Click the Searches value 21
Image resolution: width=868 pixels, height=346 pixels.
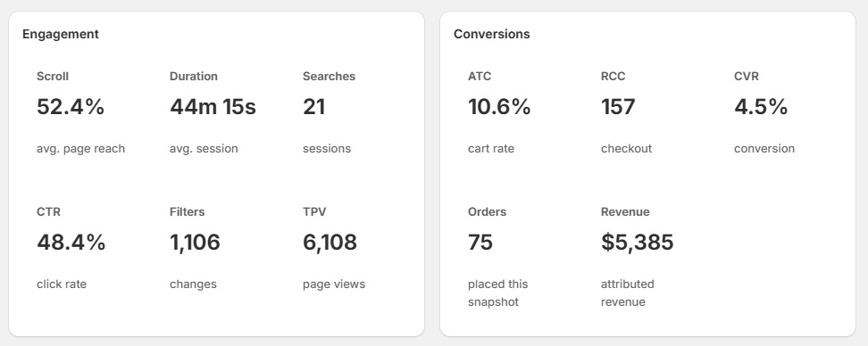click(x=313, y=107)
